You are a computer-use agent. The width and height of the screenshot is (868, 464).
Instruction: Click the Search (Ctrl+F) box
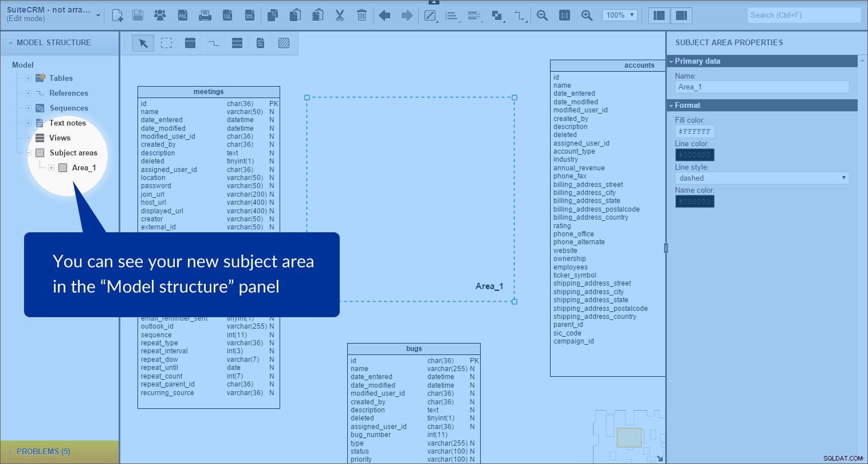(x=804, y=15)
